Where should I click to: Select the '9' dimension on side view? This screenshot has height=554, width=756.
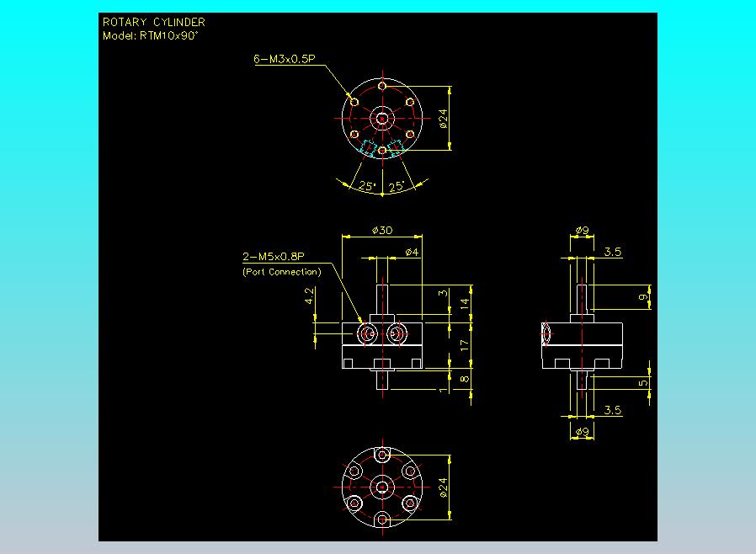642,297
